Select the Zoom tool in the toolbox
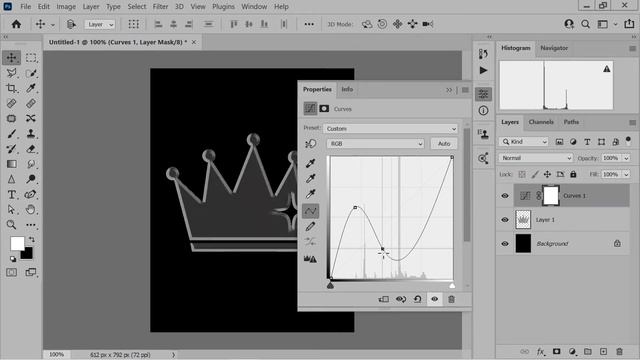The height and width of the screenshot is (360, 640). pyautogui.click(x=11, y=225)
